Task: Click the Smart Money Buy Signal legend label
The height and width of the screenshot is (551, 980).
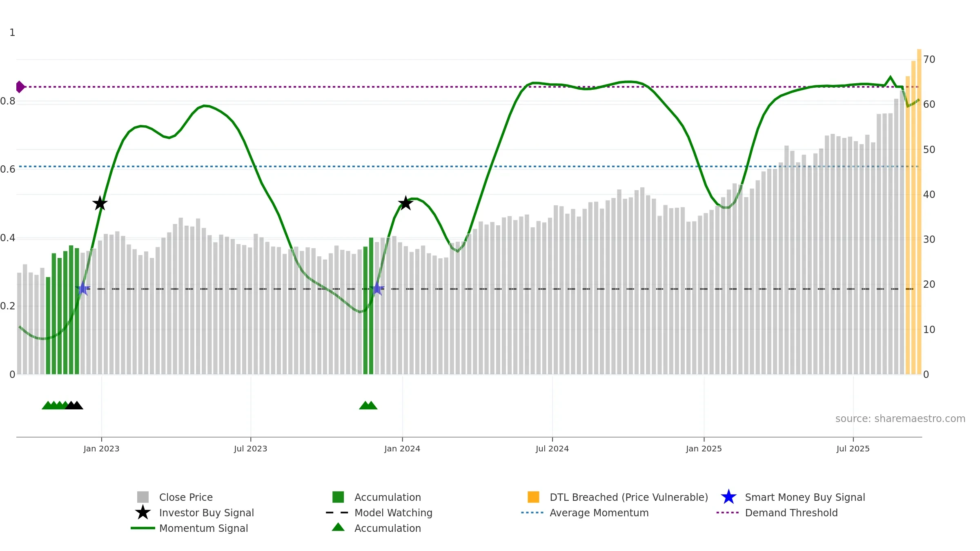Action: [x=805, y=497]
